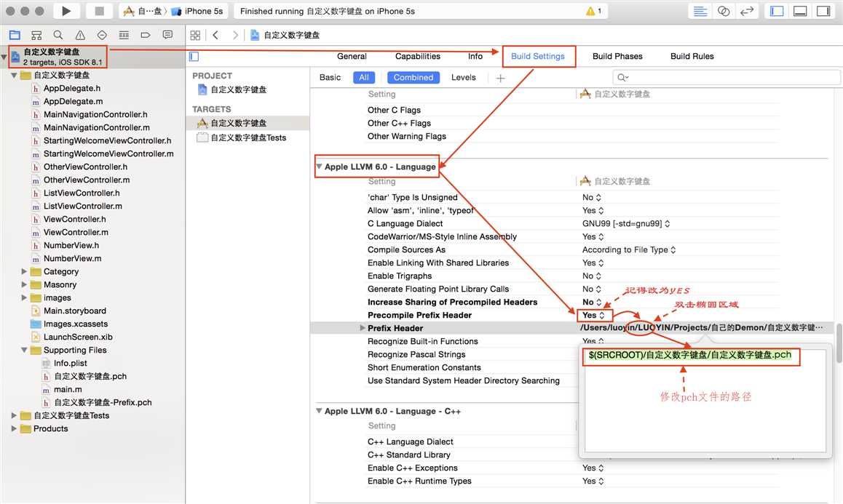843x504 pixels.
Task: Show the report navigator
Action: click(x=167, y=35)
